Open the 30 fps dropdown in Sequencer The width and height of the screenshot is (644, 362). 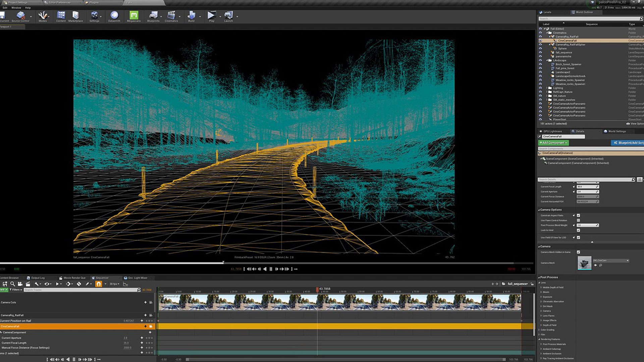click(x=115, y=284)
